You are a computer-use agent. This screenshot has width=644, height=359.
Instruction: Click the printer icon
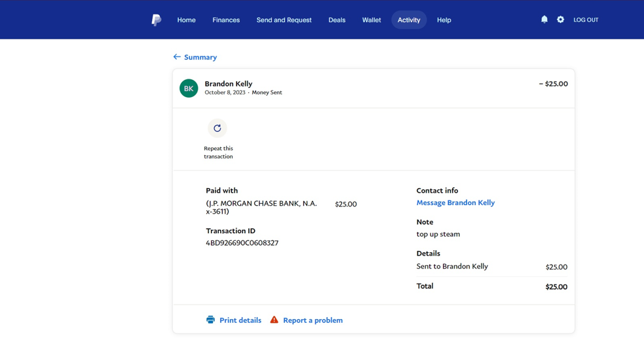[x=211, y=320]
